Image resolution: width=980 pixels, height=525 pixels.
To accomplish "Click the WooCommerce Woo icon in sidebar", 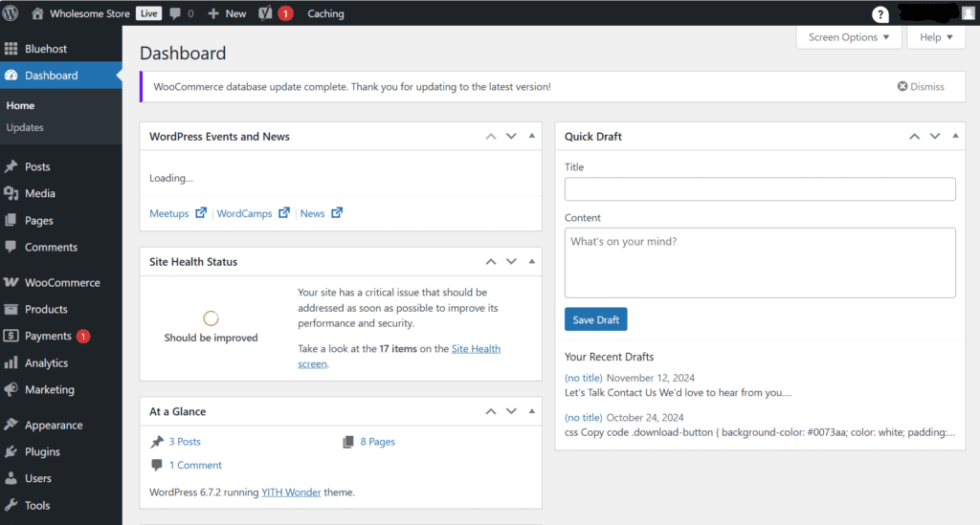I will click(x=11, y=282).
